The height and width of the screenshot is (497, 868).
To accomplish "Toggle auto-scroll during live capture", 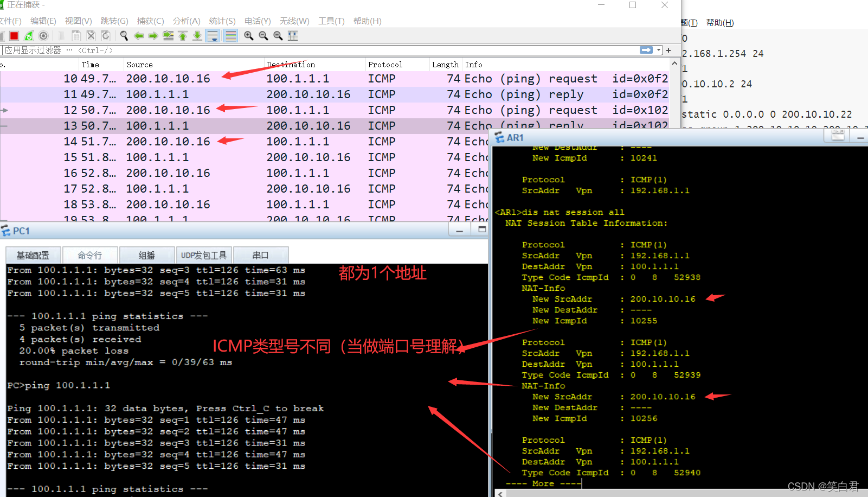I will [213, 36].
